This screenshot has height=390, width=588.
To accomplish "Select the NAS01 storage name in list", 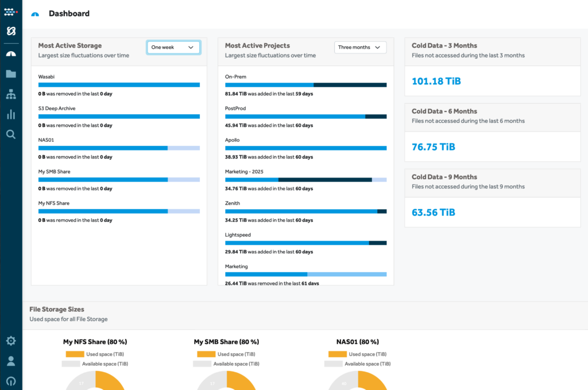I will 46,140.
